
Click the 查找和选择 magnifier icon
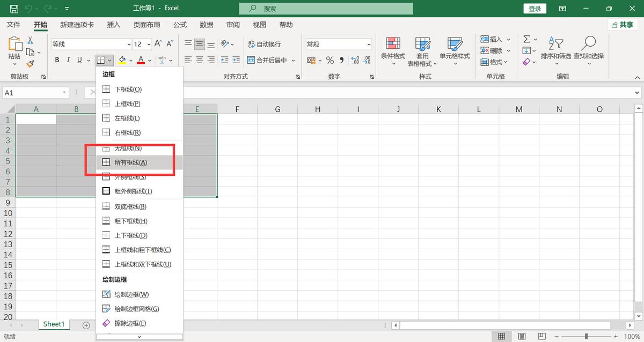(588, 43)
